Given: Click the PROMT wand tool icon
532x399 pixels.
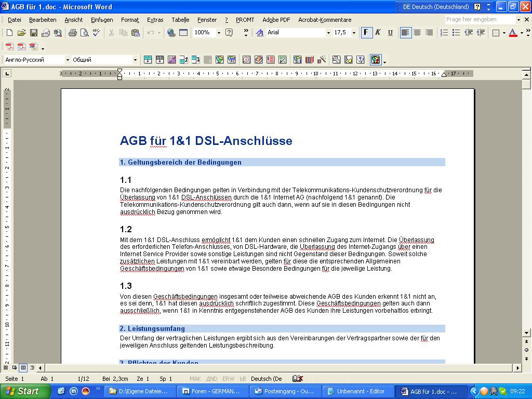Looking at the screenshot, I should click(x=322, y=60).
